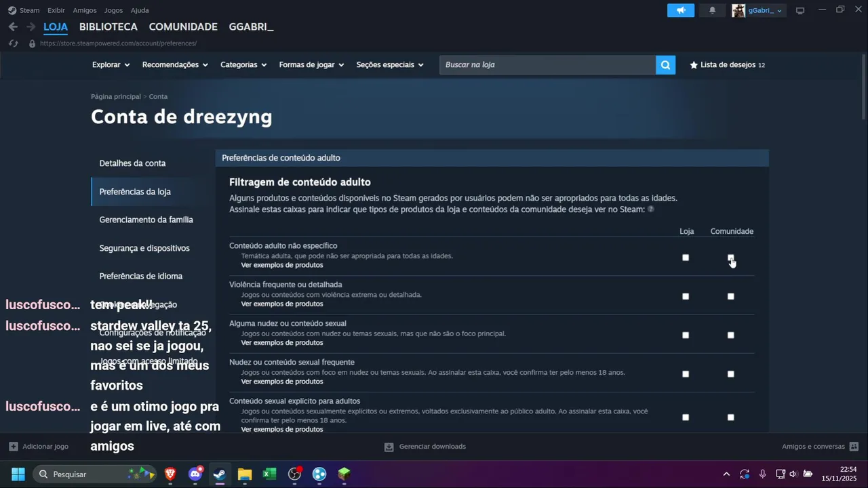Show hidden tray icons chevron
868x488 pixels.
tap(726, 474)
